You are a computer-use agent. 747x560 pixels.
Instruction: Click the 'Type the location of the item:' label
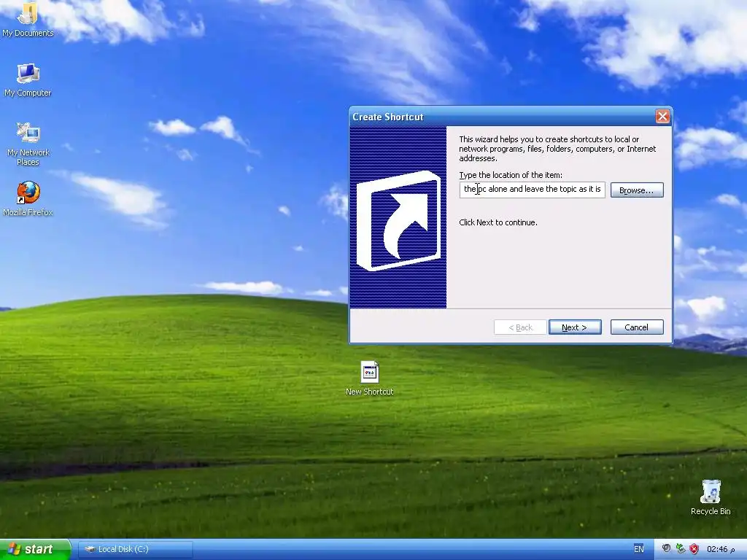pyautogui.click(x=511, y=175)
